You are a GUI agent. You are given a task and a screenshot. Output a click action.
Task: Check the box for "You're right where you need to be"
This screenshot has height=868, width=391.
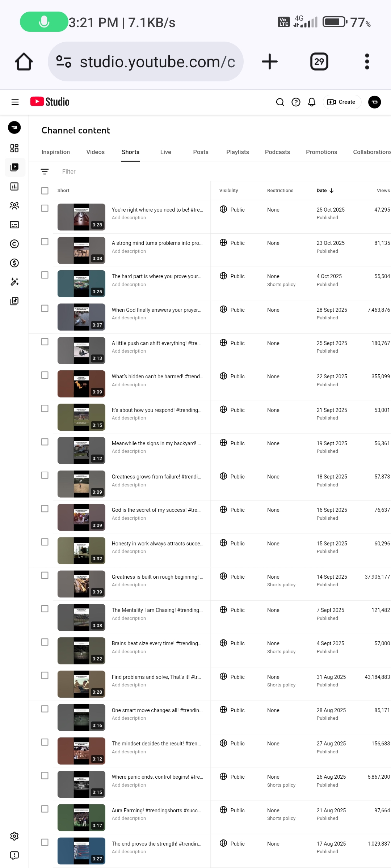[45, 208]
